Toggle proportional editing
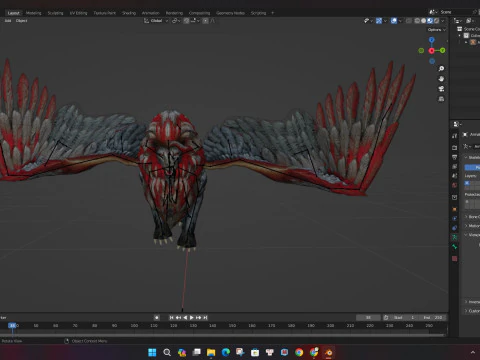Viewport: 480px width, 360px height. point(205,21)
